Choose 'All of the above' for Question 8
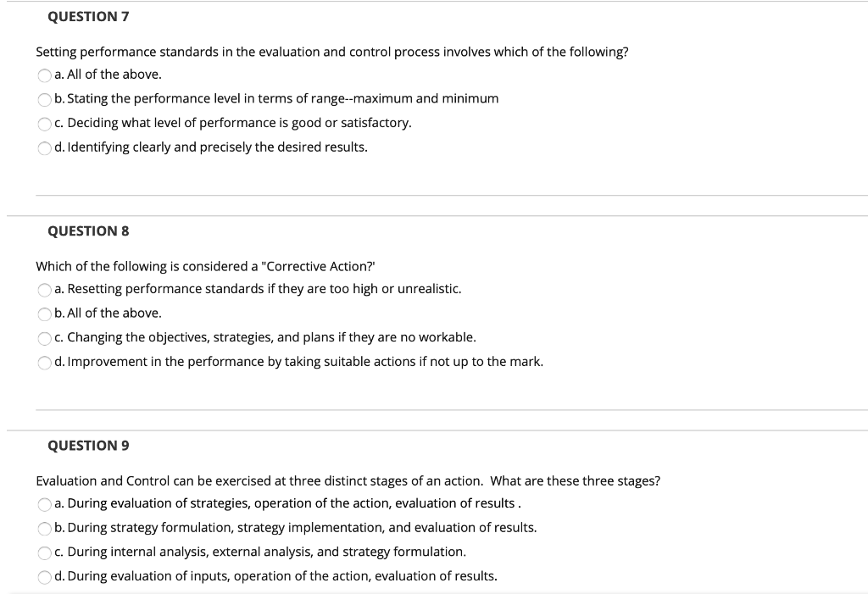868x594 pixels. [44, 314]
